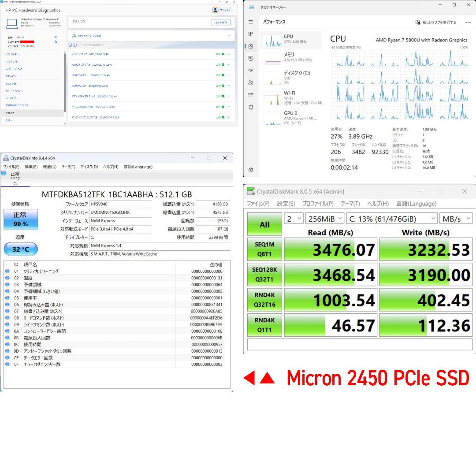Open Details list icon in Task Manager

click(251, 95)
